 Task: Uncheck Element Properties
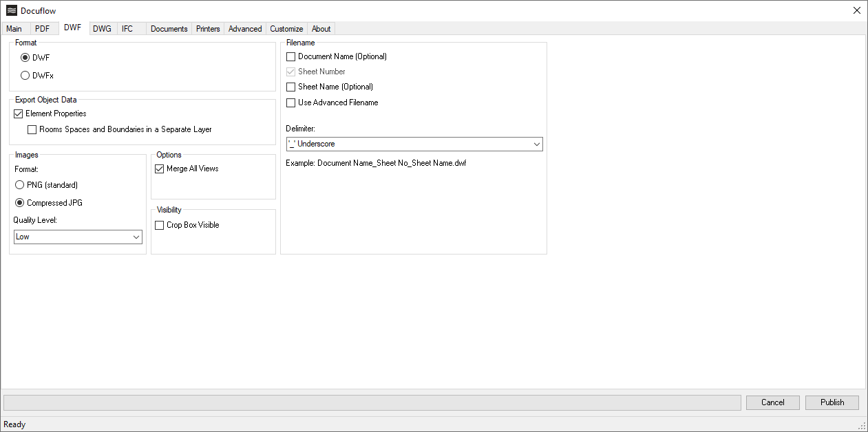(17, 114)
